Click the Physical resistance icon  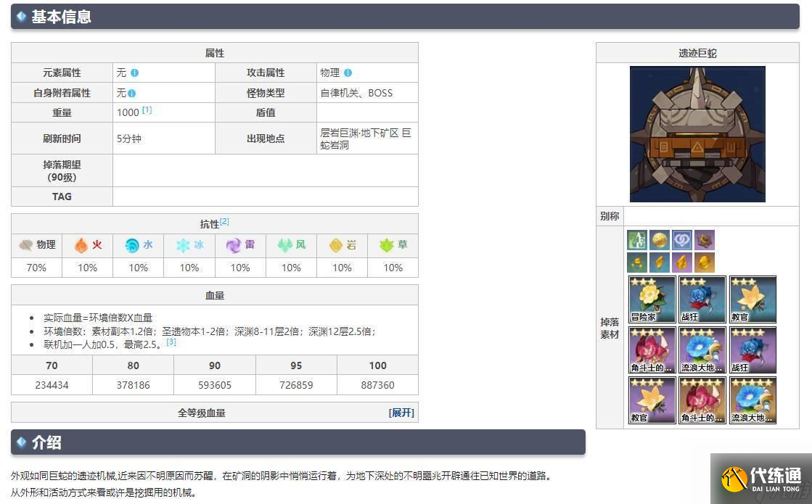[x=26, y=245]
